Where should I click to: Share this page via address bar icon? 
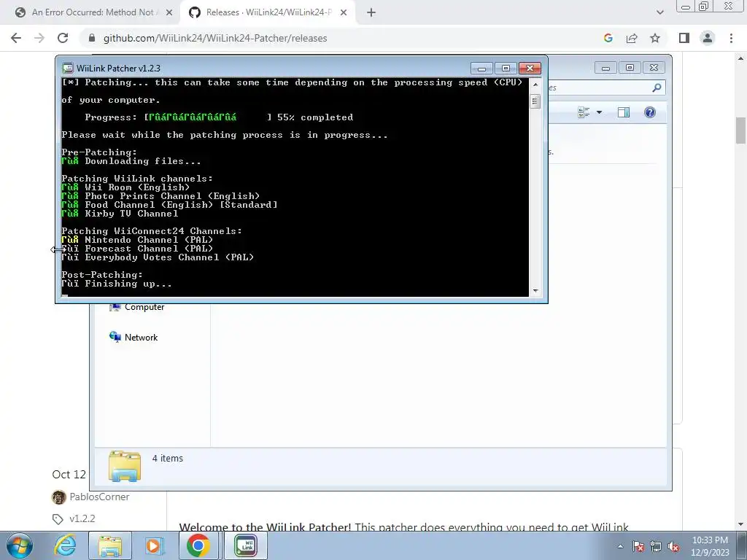click(632, 38)
